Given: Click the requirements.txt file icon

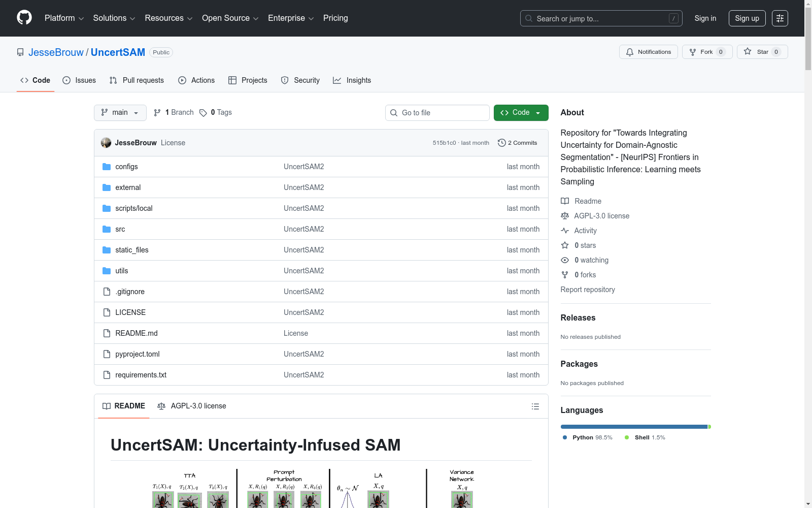Looking at the screenshot, I should 107,375.
